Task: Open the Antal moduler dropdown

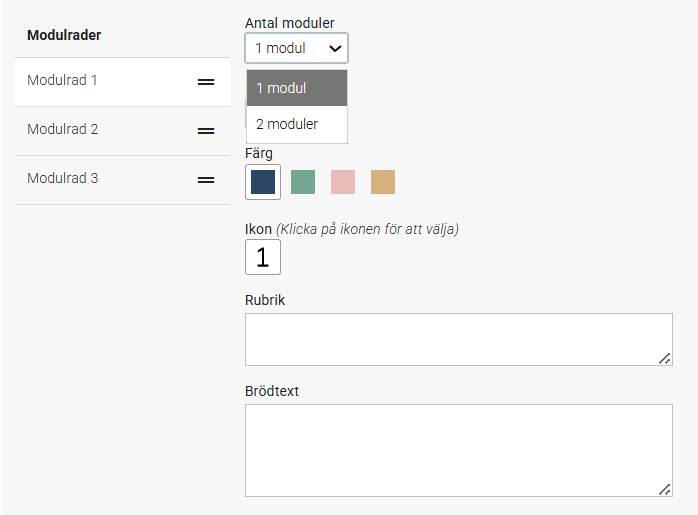Action: (x=296, y=48)
